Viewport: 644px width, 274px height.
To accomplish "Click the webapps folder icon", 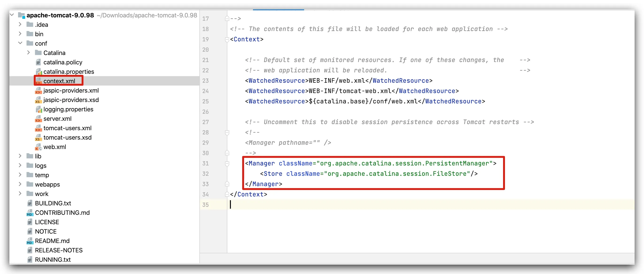I will (x=30, y=184).
